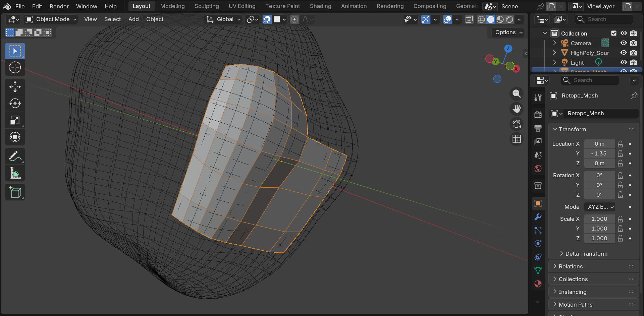The image size is (644, 316).
Task: Select the Measure tool
Action: [x=15, y=173]
